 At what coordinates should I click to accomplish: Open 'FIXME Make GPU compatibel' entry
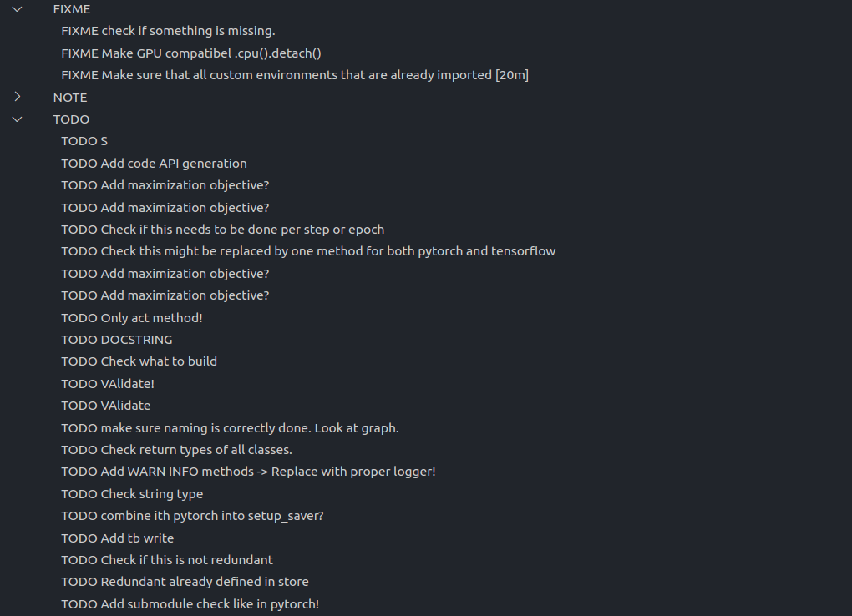click(191, 53)
